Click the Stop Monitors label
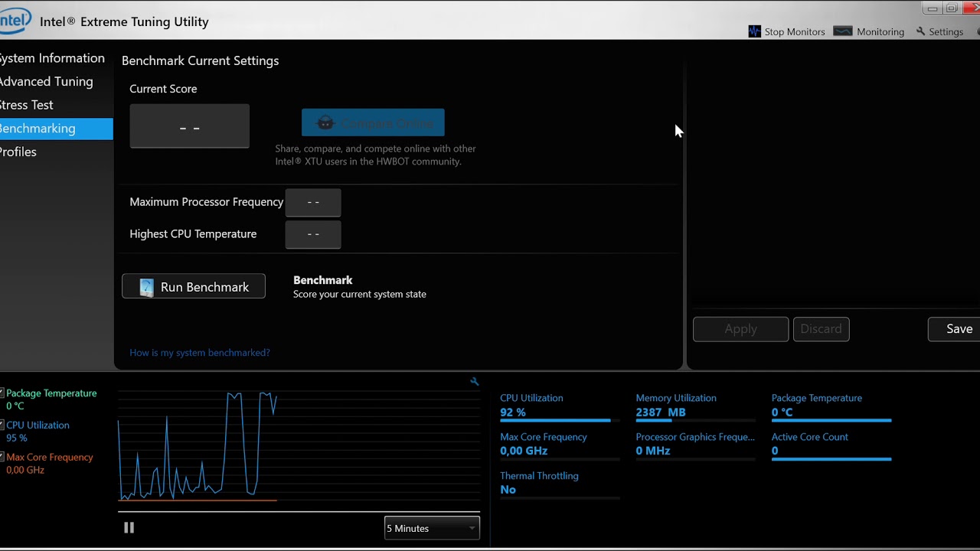The height and width of the screenshot is (551, 980). coord(795,32)
